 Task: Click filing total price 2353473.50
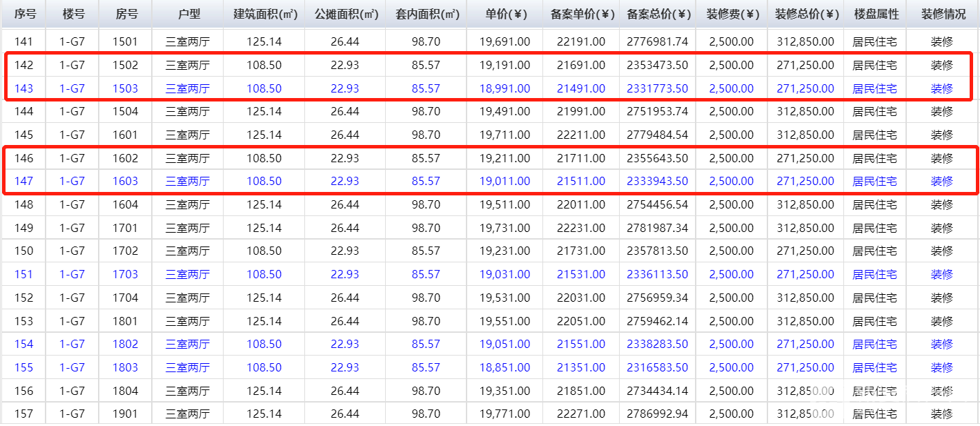(x=658, y=65)
